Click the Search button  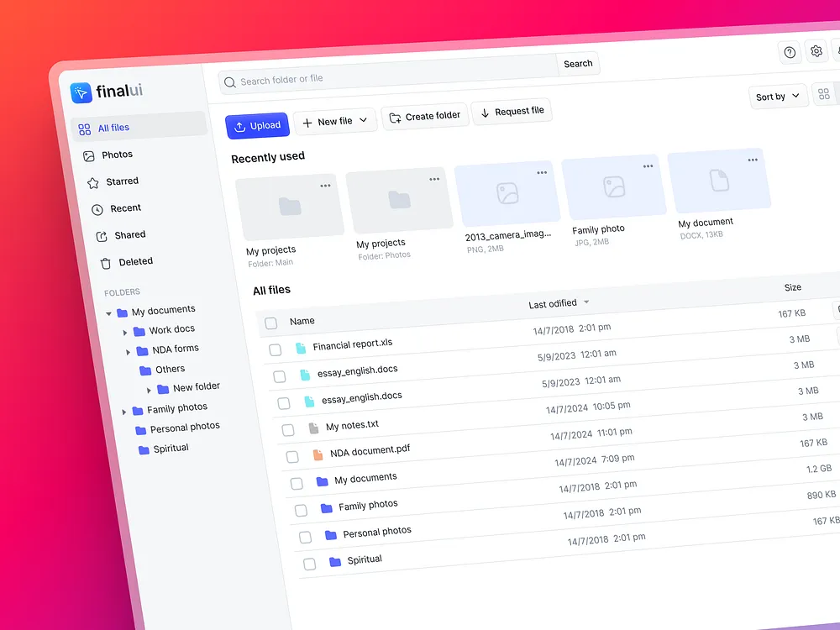(579, 64)
